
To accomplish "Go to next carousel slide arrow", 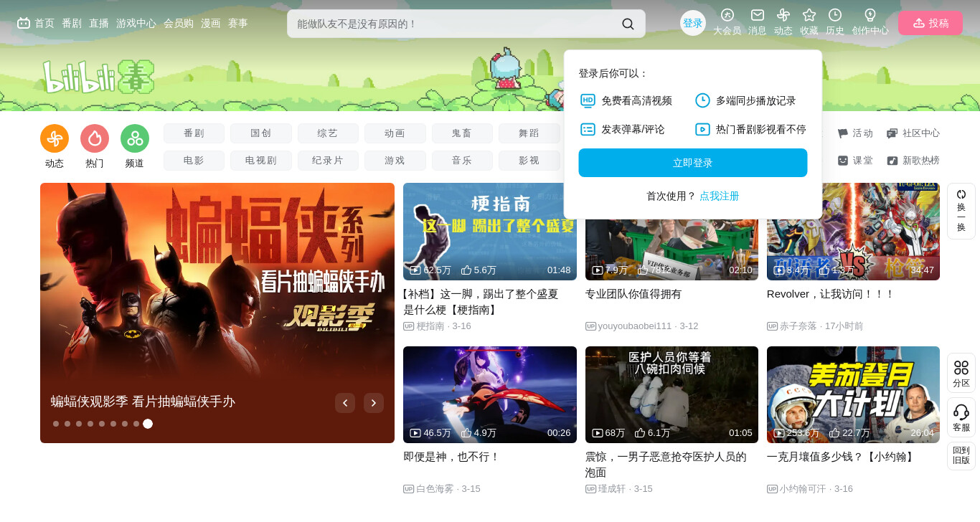I will click(x=374, y=403).
